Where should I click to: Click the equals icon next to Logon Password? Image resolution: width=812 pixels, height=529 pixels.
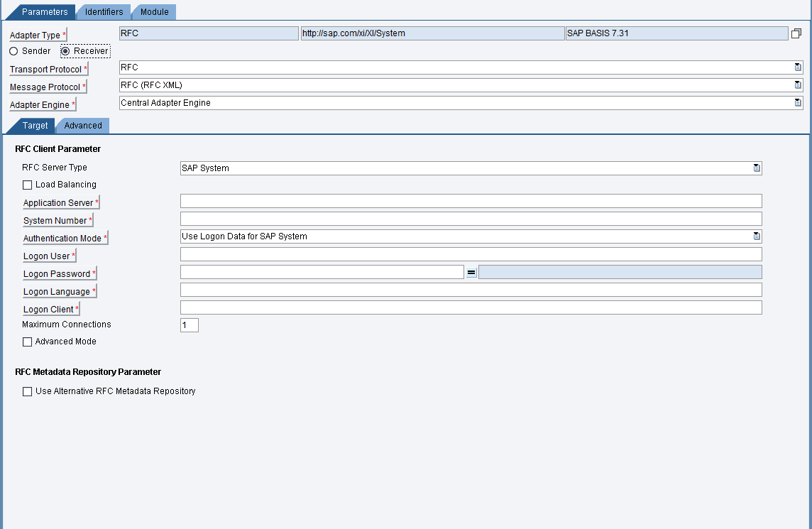coord(471,271)
